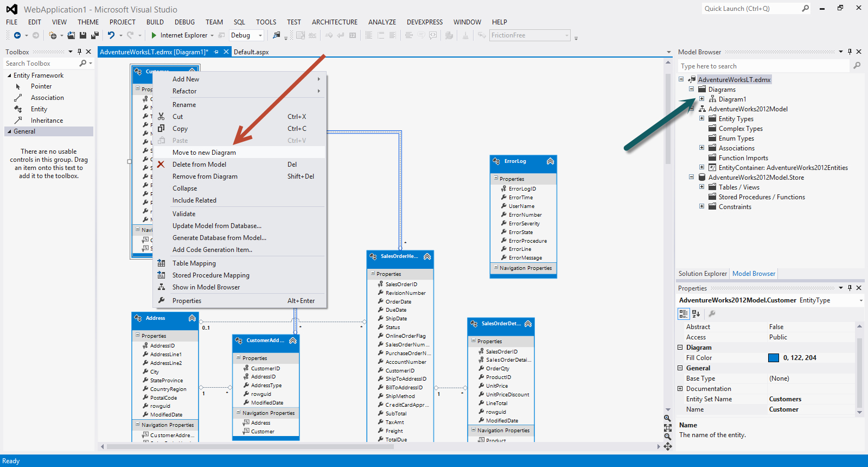The width and height of the screenshot is (868, 467).
Task: Click the Find in Files toolbar icon
Action: 277,35
